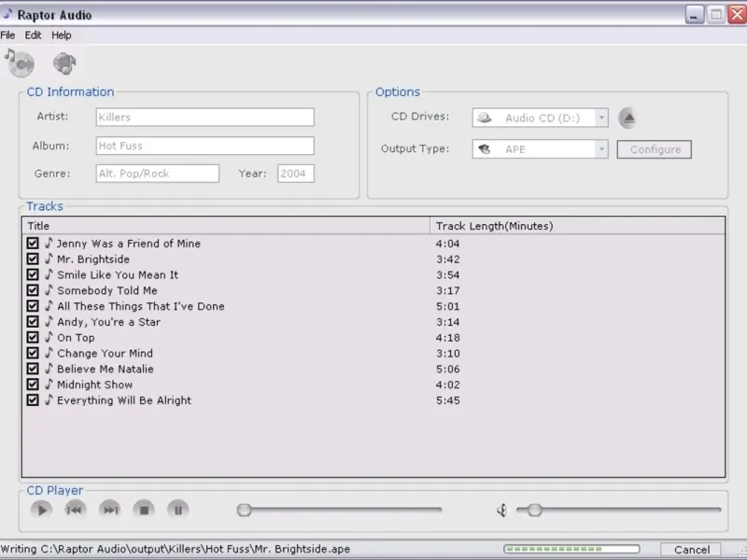Screen dimensions: 747x560
Task: Uncheck the On Top track checkbox
Action: pyautogui.click(x=33, y=338)
